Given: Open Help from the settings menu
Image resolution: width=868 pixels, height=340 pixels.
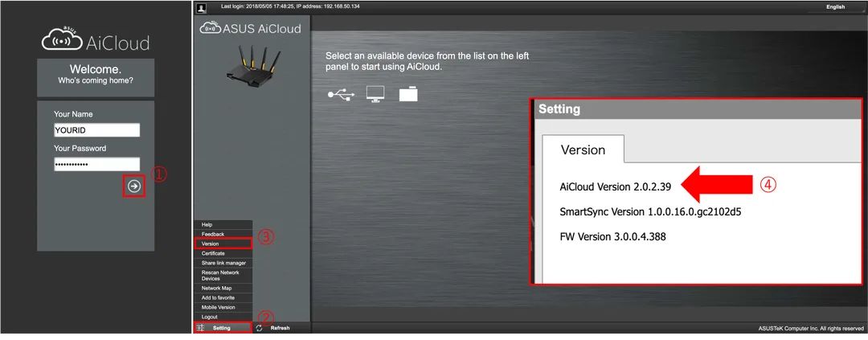Looking at the screenshot, I should click(223, 225).
